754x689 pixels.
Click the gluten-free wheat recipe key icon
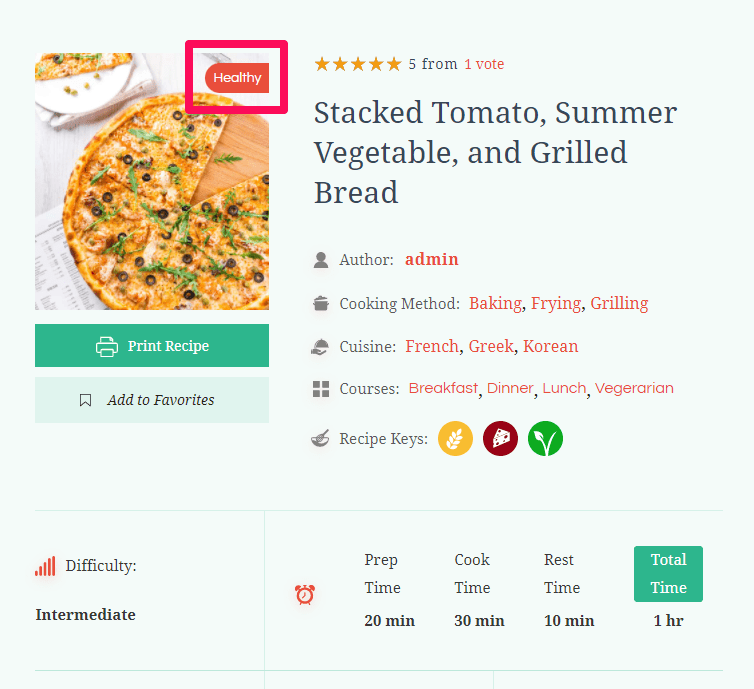(455, 439)
